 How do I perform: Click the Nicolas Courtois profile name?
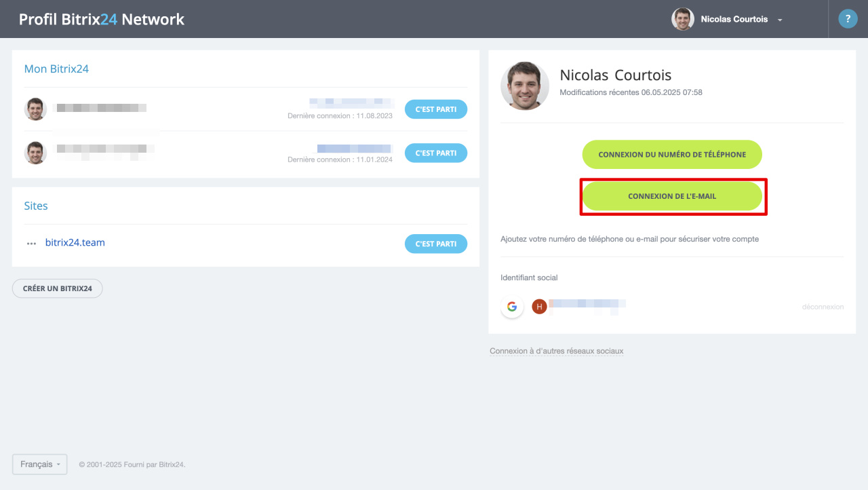(616, 75)
